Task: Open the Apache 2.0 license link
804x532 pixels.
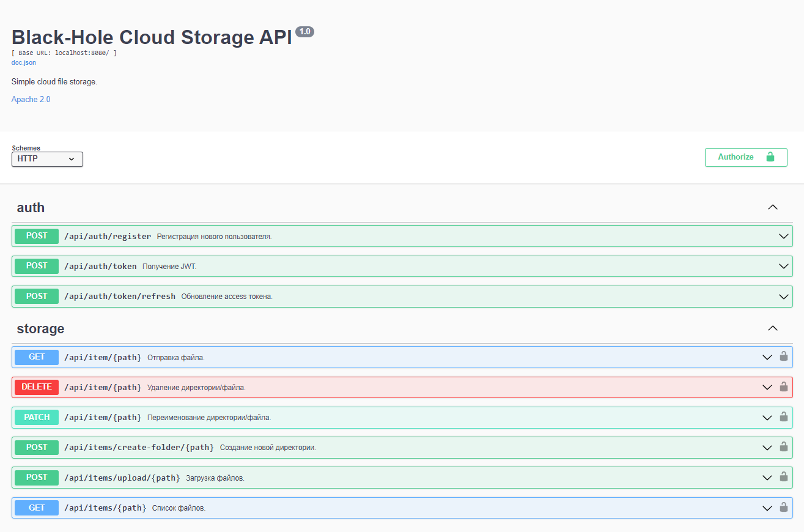Action: tap(31, 99)
